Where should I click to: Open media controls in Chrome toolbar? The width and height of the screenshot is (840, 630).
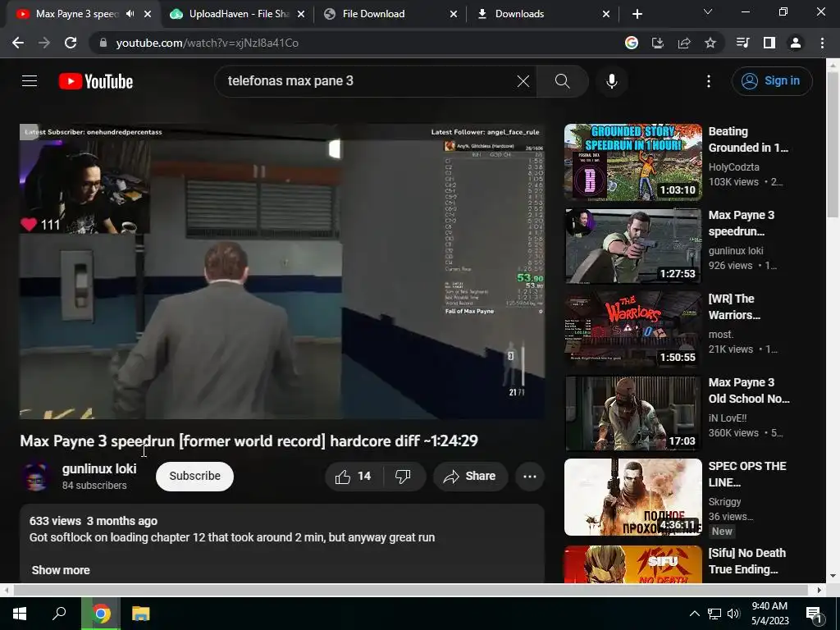coord(742,43)
